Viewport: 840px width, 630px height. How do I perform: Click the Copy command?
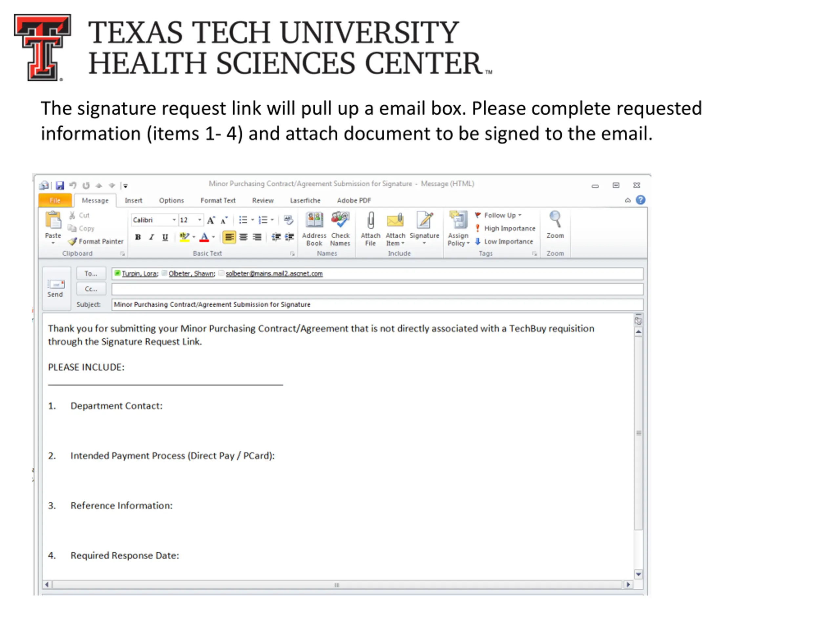81,228
